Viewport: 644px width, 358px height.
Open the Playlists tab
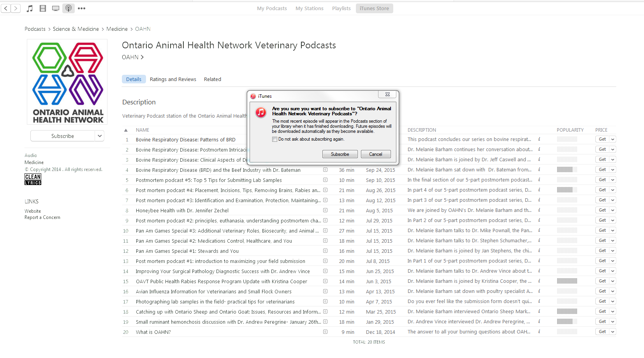tap(341, 8)
